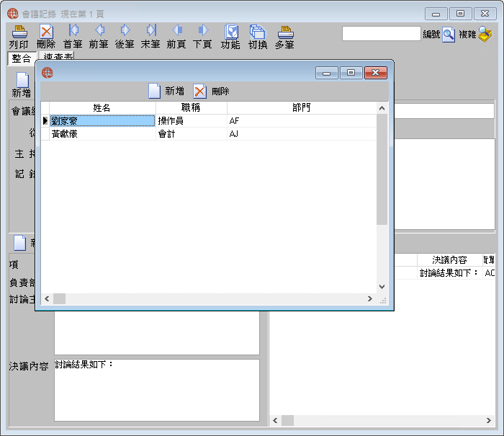504x436 pixels.
Task: Click the dialog horizontal scrollbar left arrow
Action: (x=47, y=298)
